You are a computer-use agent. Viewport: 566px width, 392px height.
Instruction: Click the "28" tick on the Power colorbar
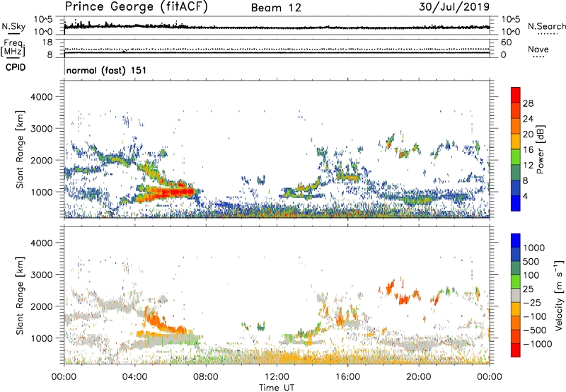[x=528, y=103]
